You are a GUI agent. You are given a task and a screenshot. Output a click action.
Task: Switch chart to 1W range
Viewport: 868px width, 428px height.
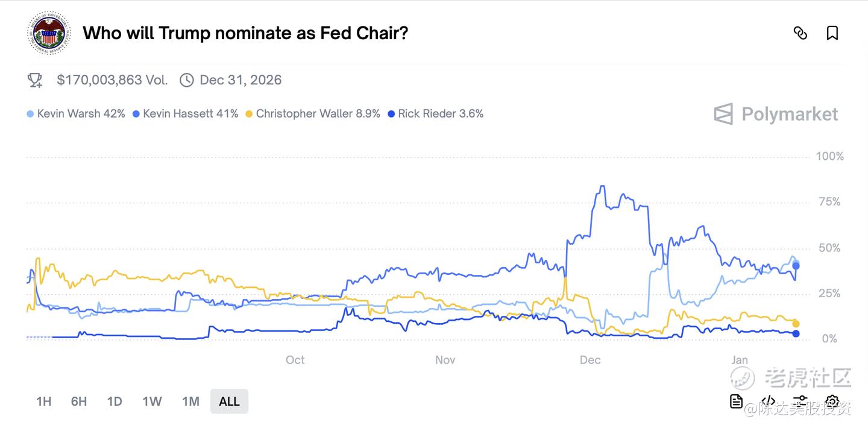point(152,401)
